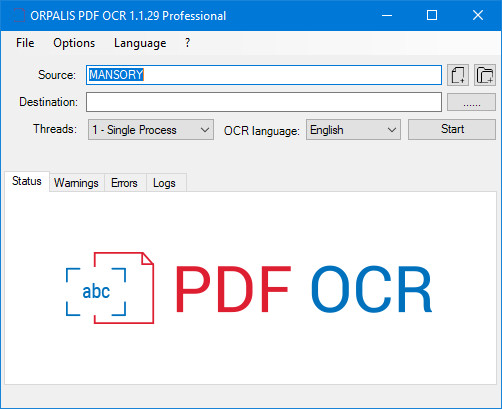The image size is (502, 409).
Task: Click inside the Source input field
Action: (x=264, y=75)
